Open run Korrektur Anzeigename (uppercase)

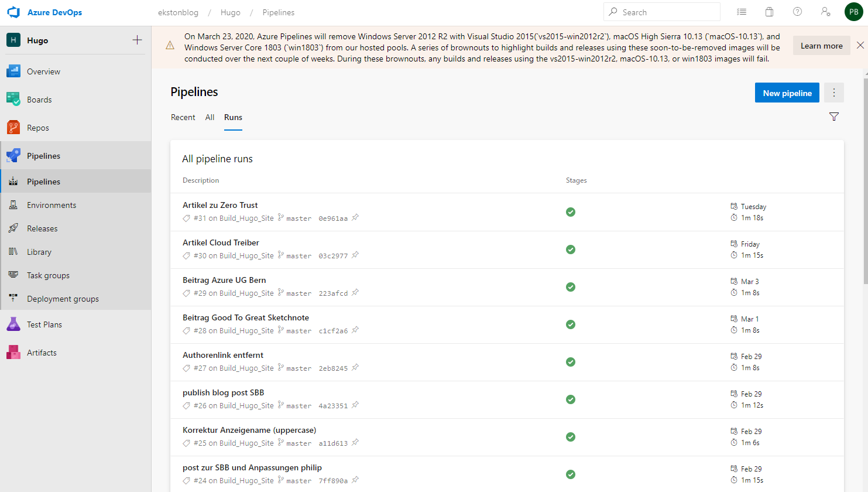(x=249, y=430)
